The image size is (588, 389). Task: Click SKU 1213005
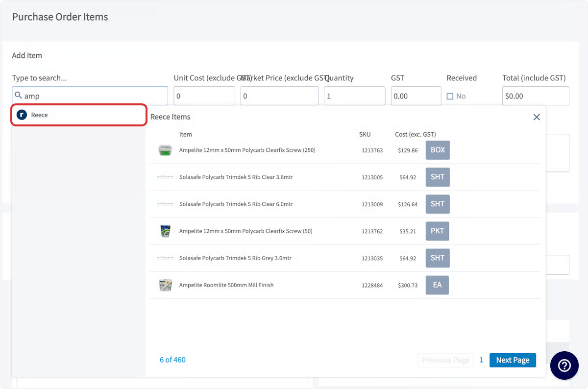point(372,177)
